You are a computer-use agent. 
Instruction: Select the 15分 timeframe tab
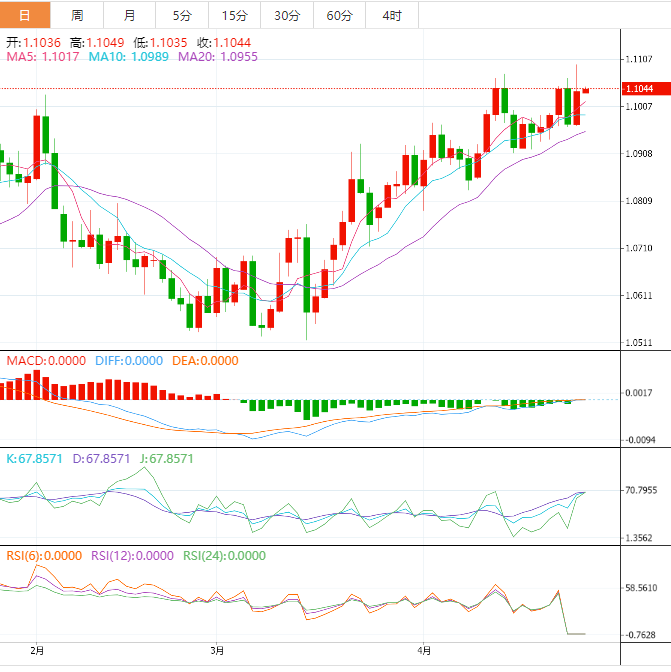coord(234,15)
